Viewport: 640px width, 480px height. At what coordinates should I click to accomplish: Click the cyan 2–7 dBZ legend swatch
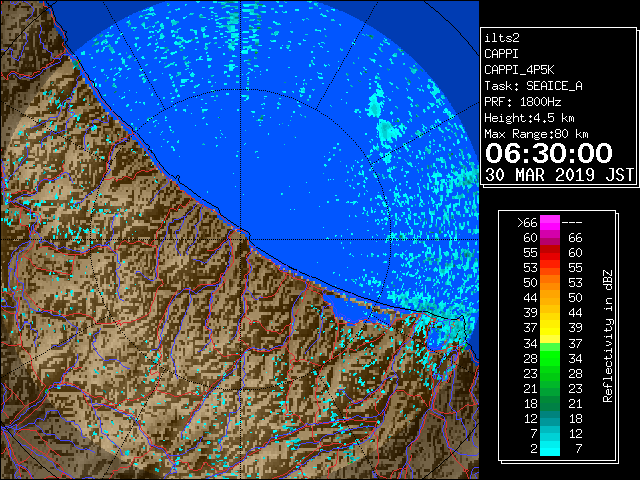550,448
